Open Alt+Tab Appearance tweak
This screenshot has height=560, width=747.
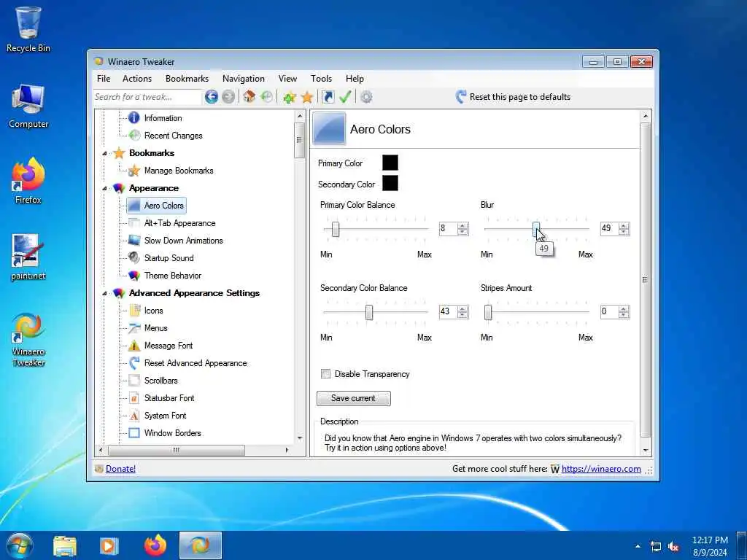179,223
